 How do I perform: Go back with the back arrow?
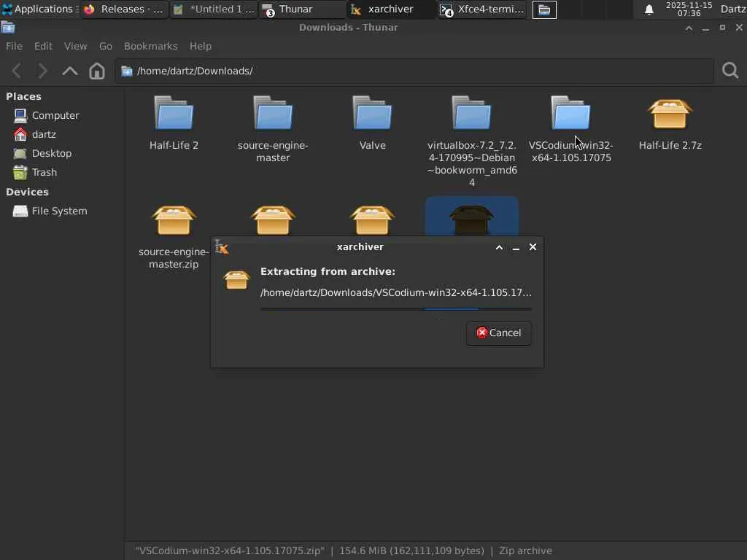tap(17, 71)
